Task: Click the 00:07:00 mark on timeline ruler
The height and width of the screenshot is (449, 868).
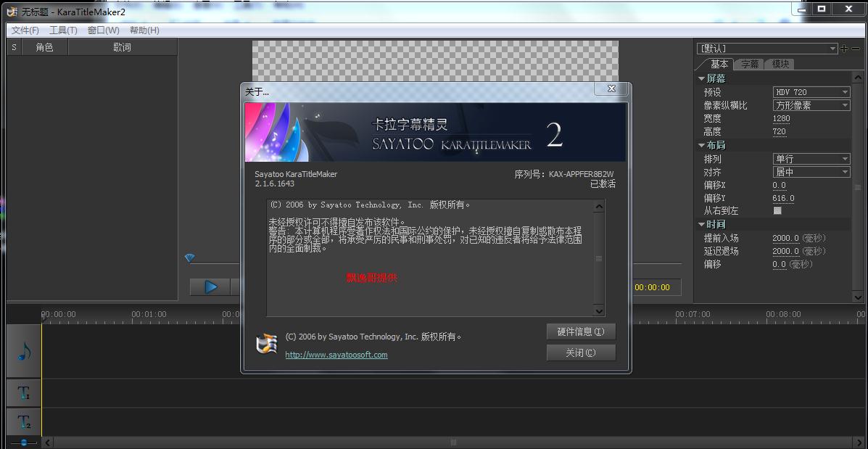Action: coord(693,314)
